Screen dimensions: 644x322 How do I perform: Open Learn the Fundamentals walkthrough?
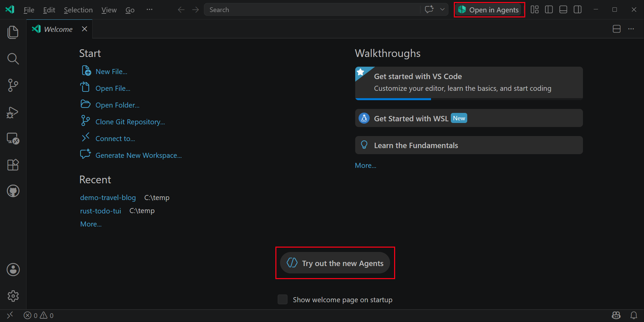469,145
